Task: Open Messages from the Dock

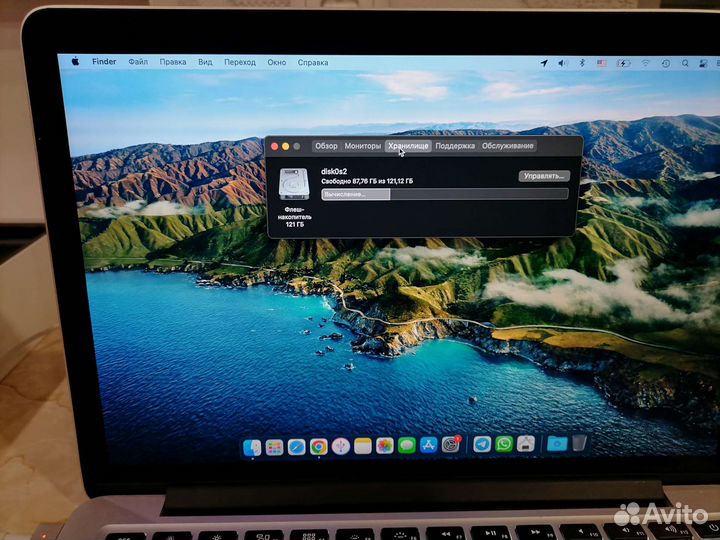Action: (x=406, y=445)
